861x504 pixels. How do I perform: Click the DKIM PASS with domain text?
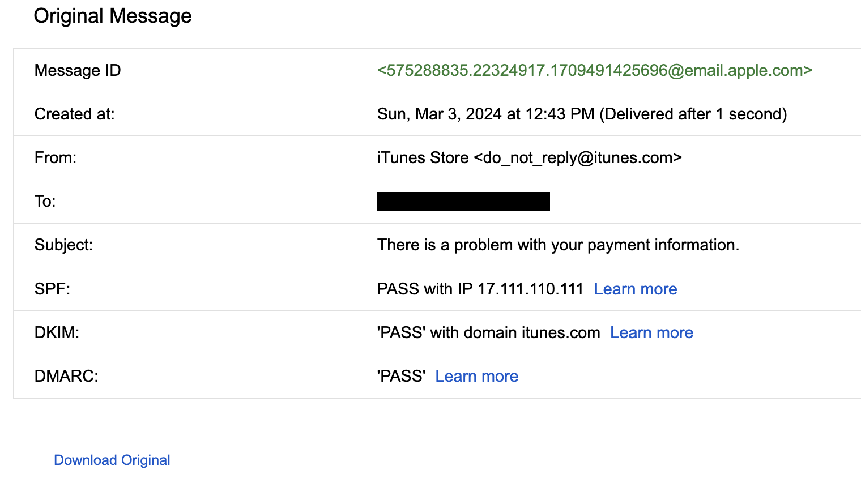click(x=488, y=332)
